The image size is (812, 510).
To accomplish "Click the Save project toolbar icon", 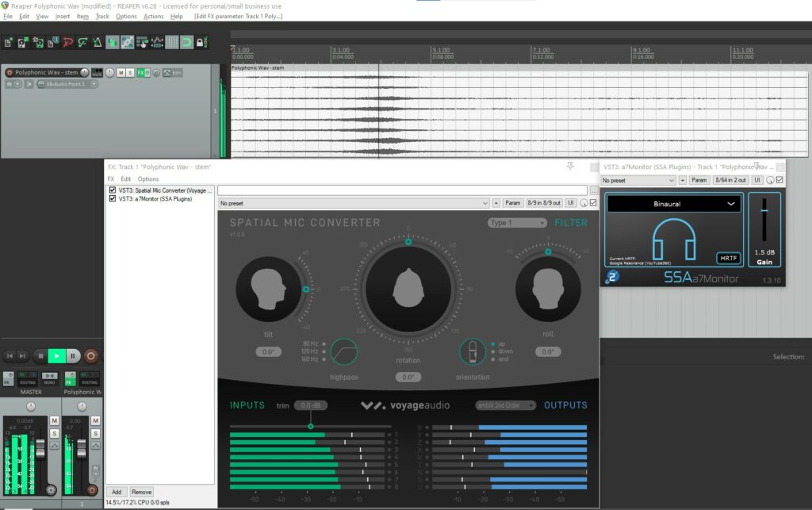I will click(38, 43).
